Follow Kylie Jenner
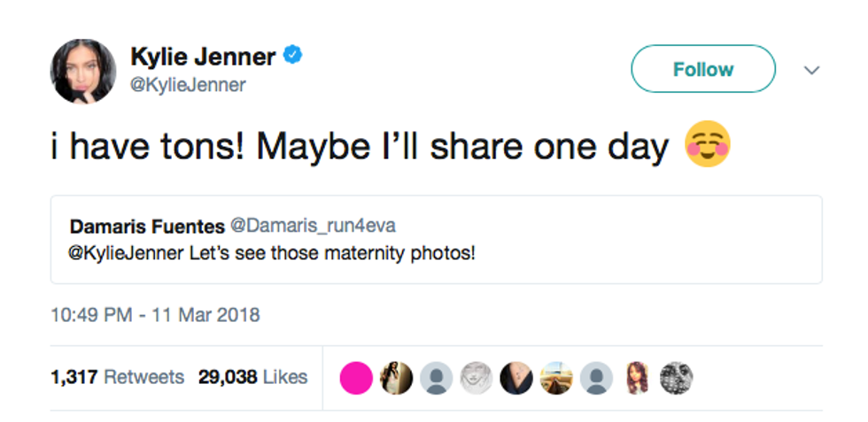Image resolution: width=868 pixels, height=422 pixels. point(702,69)
